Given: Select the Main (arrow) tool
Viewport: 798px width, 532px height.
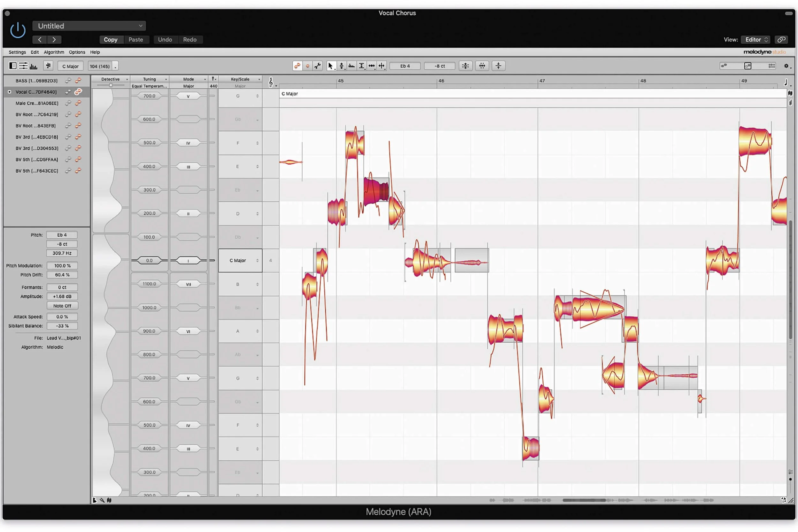Looking at the screenshot, I should pyautogui.click(x=330, y=66).
